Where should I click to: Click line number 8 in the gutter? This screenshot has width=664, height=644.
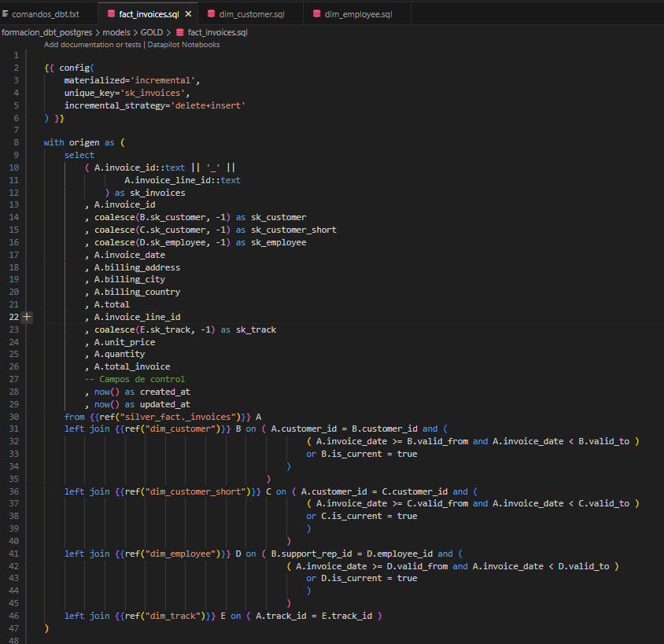(x=17, y=142)
